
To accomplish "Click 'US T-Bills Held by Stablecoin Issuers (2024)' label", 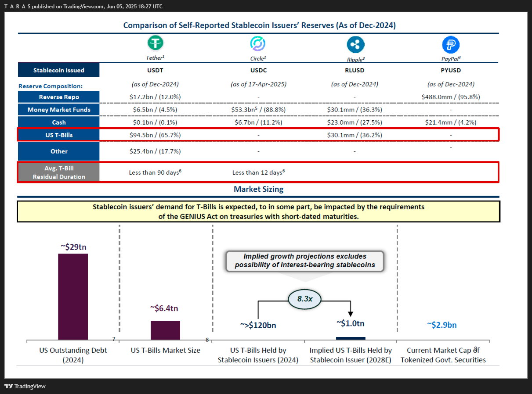I will pyautogui.click(x=258, y=355).
